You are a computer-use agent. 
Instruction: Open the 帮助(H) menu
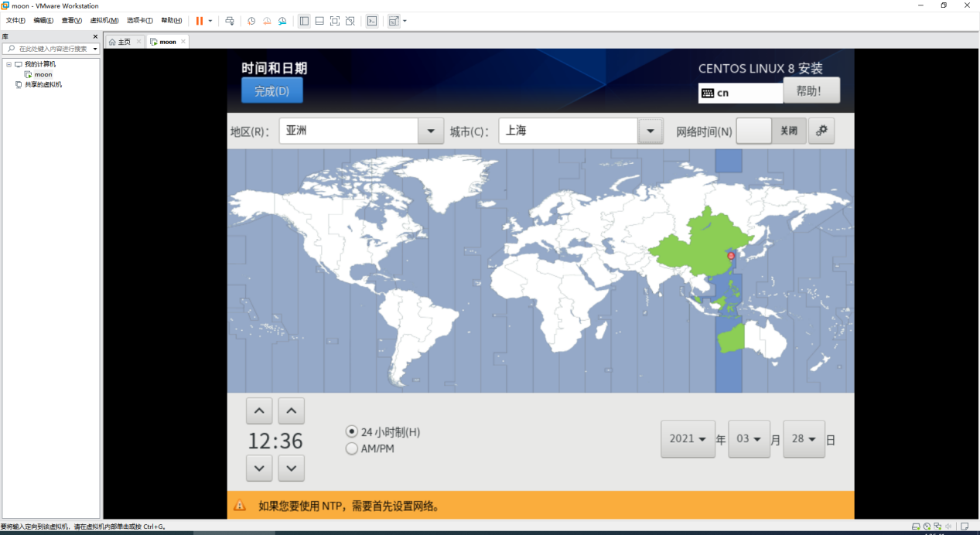(x=172, y=21)
